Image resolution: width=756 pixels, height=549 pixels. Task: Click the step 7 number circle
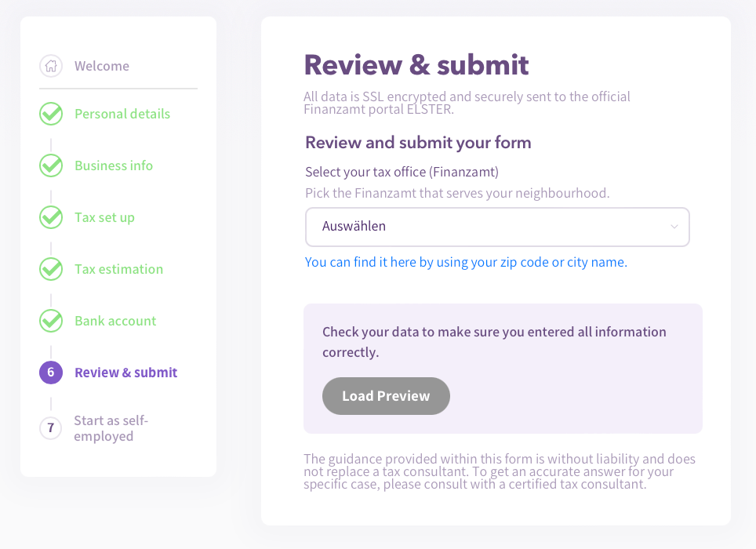point(51,428)
